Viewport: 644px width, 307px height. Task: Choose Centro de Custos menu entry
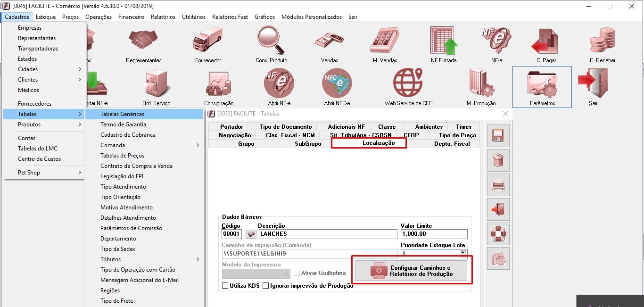click(44, 159)
